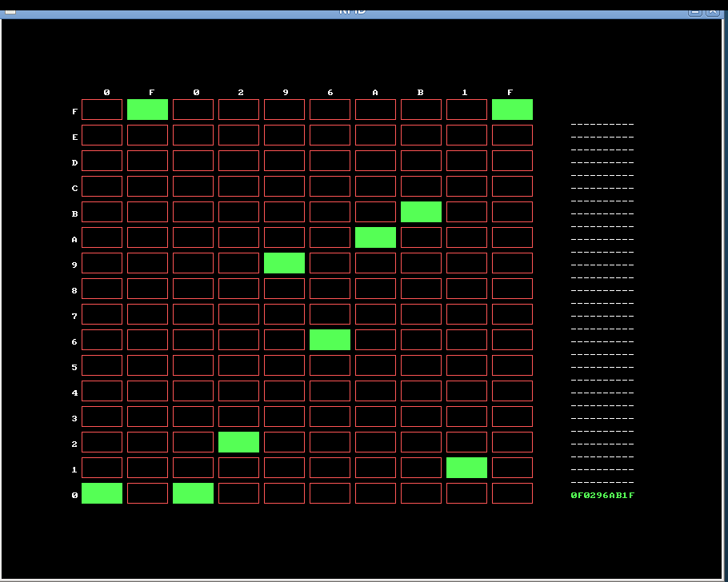
Task: Select the cell at row 8, column A
Action: click(x=376, y=289)
